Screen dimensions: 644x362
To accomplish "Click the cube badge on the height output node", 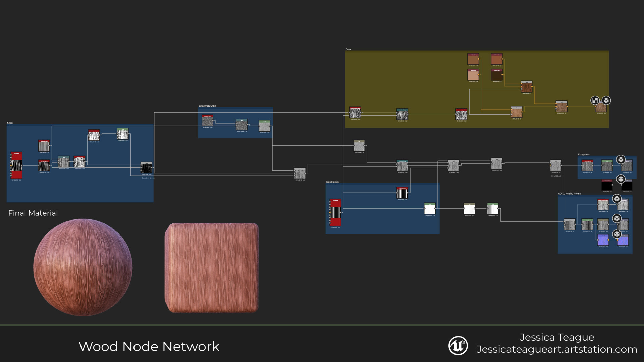I will point(616,219).
